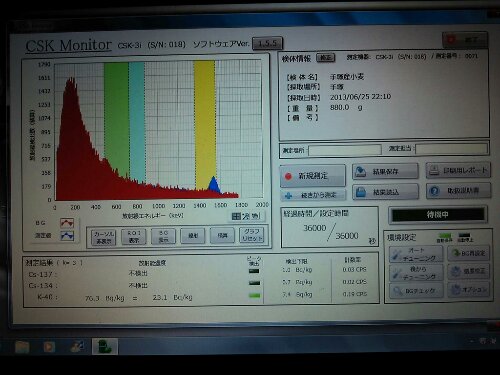This screenshot has height=375, width=500.
Task: Click the BG再設定 button
Action: [468, 253]
